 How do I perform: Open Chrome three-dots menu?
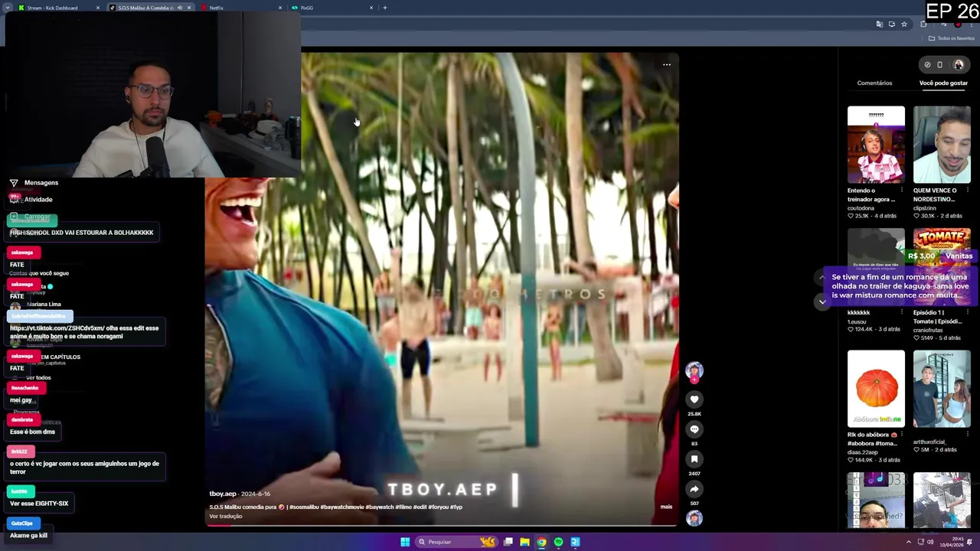pyautogui.click(x=971, y=24)
